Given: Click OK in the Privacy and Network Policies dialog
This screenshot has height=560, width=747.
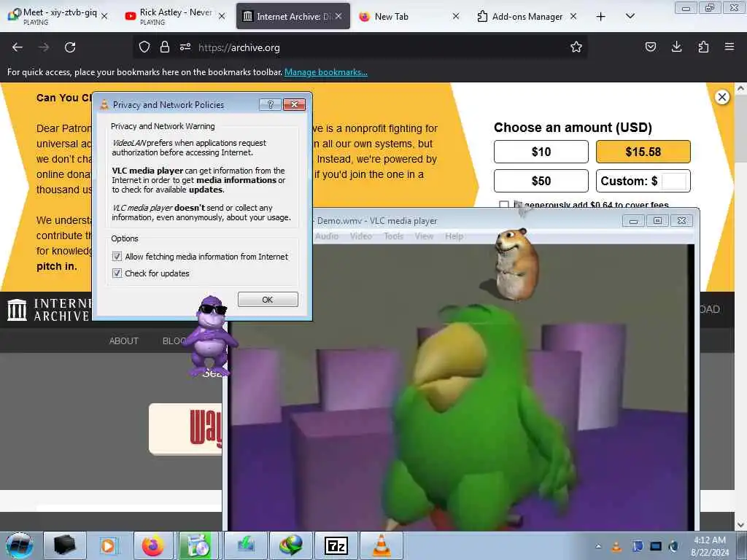Looking at the screenshot, I should (x=268, y=300).
